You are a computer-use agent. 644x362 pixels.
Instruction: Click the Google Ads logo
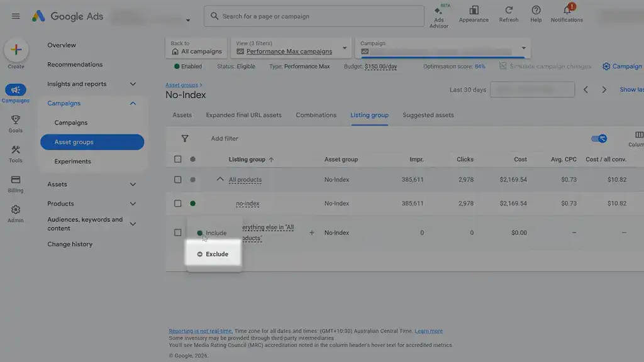point(68,16)
